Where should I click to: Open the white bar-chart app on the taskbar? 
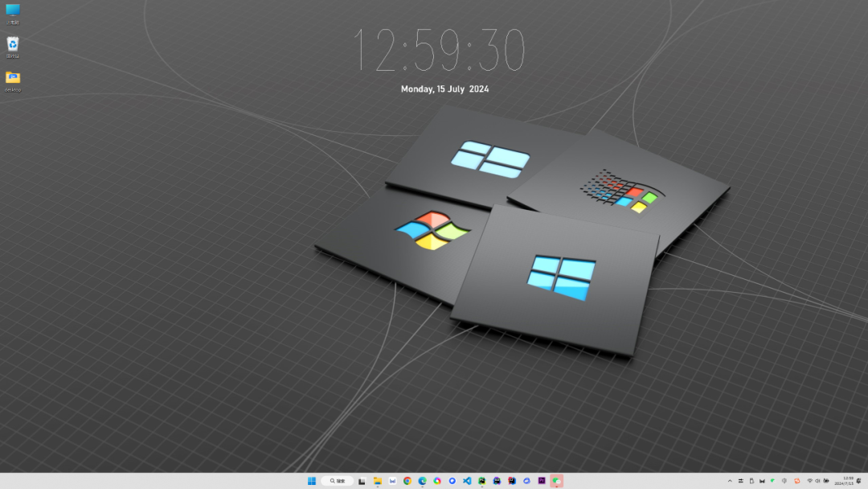click(392, 481)
